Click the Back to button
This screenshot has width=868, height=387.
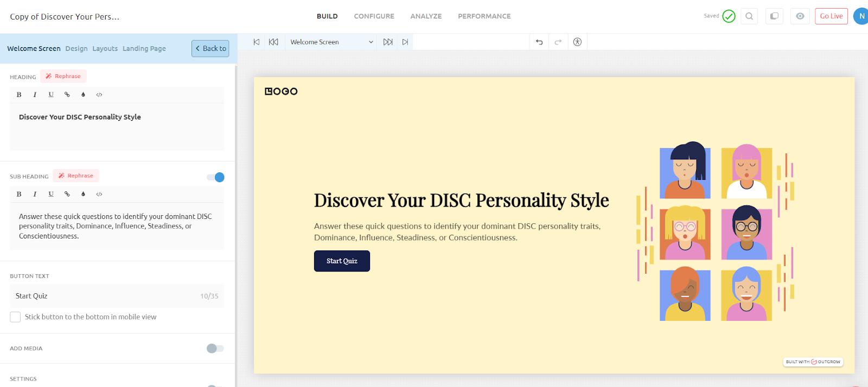click(x=210, y=49)
